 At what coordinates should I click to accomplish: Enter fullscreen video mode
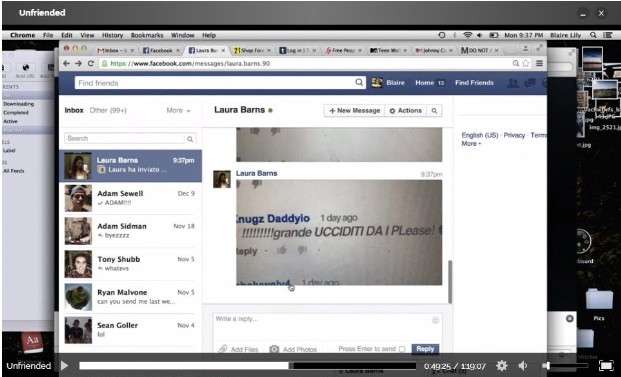(x=606, y=366)
